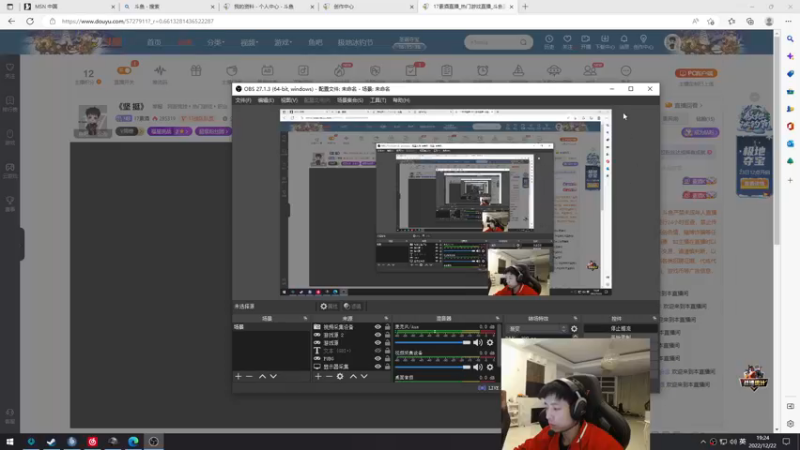Click the search magnifier in Douyu search box
800x450 pixels.
523,42
